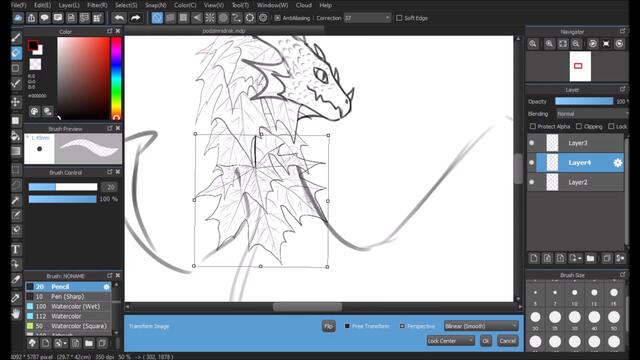
Task: Click the horizontal canvas scrollbar
Action: click(x=307, y=307)
